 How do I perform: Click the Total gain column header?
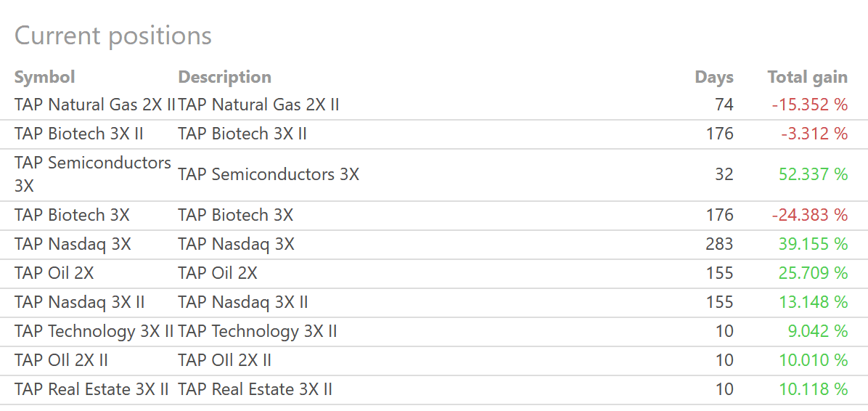click(807, 77)
